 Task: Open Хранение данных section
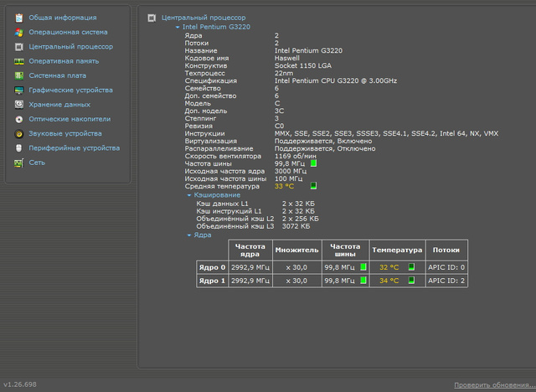(59, 105)
